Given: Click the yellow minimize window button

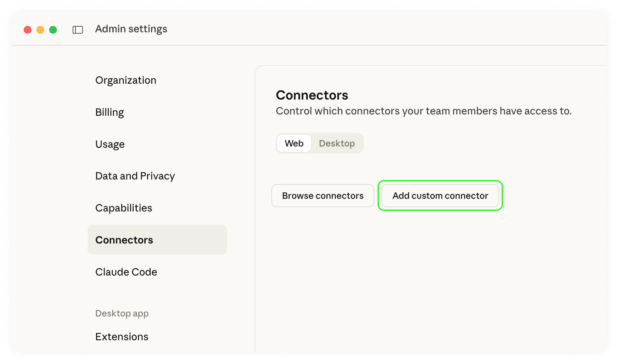Looking at the screenshot, I should point(40,30).
